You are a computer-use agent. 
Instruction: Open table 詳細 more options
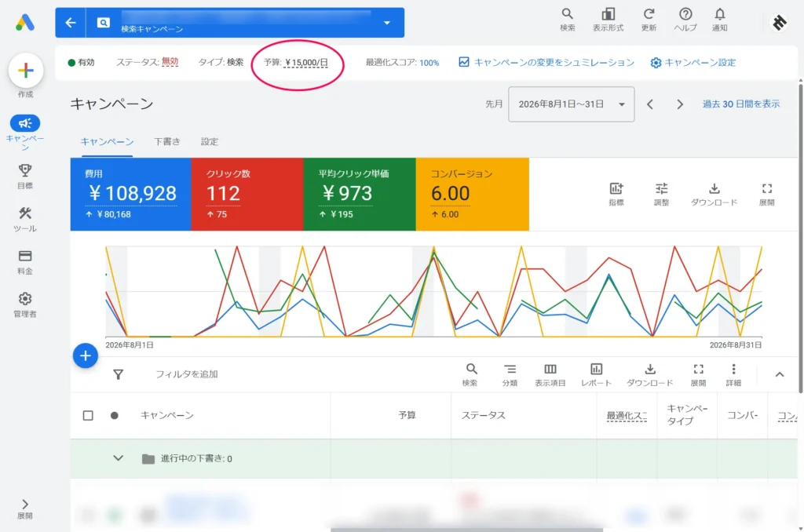[734, 374]
